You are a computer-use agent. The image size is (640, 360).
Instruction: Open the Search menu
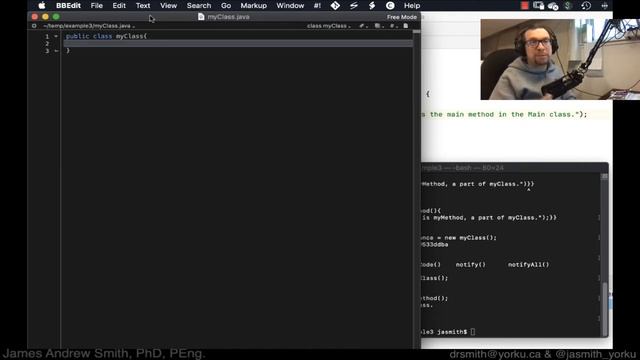coord(199,6)
